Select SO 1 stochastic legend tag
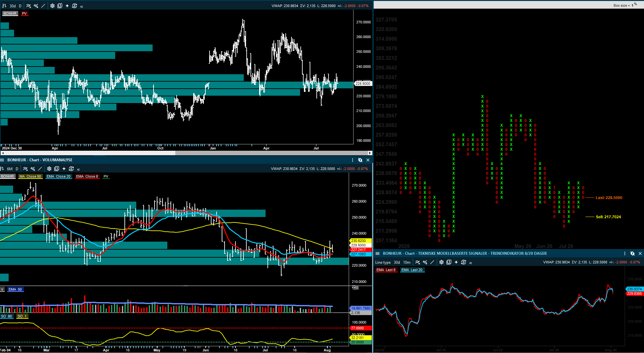This screenshot has height=353, width=644. 22,316
